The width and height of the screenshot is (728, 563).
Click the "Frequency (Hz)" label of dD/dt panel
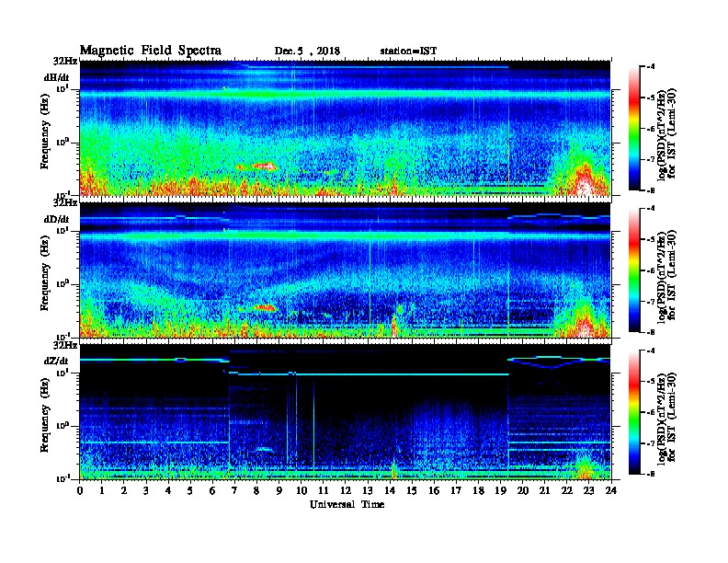pyautogui.click(x=44, y=273)
